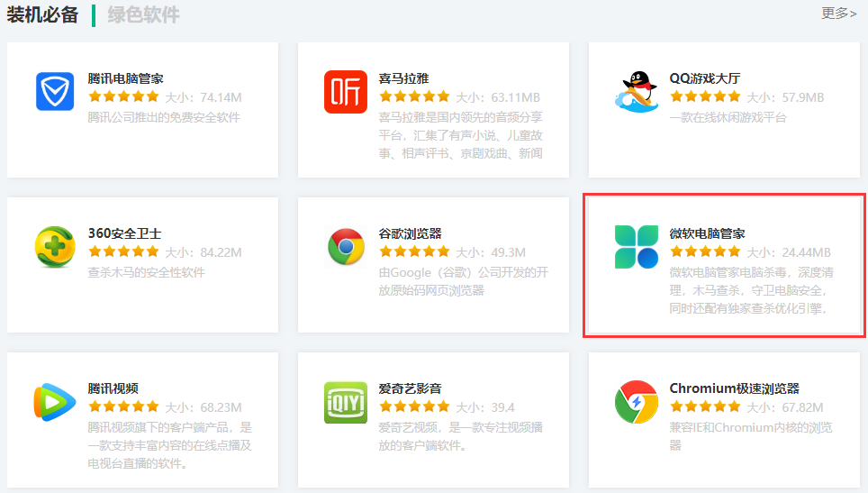The height and width of the screenshot is (493, 868).
Task: Open the 腾讯视频 title link
Action: point(113,388)
